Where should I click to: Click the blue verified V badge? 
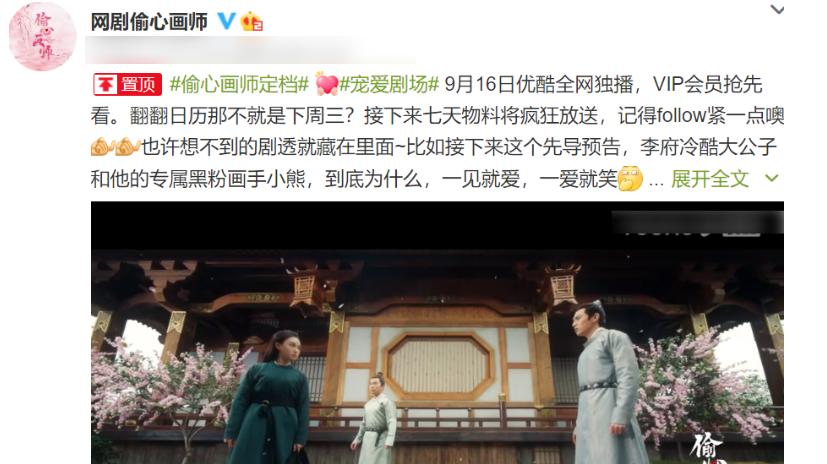coord(226,21)
